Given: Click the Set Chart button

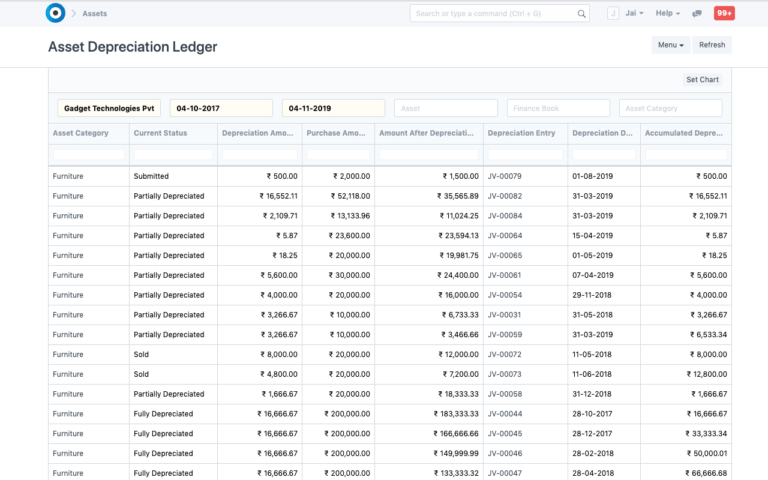Looking at the screenshot, I should pos(702,79).
